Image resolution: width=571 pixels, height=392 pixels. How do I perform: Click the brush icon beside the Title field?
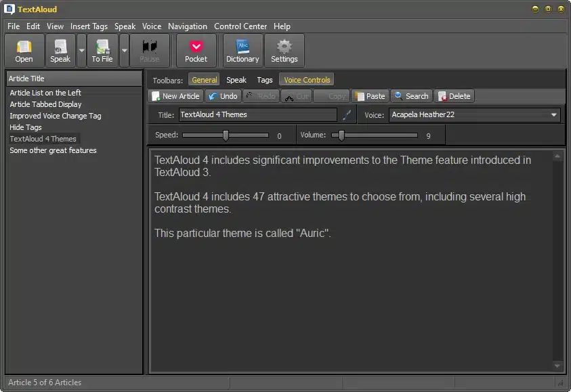point(347,115)
